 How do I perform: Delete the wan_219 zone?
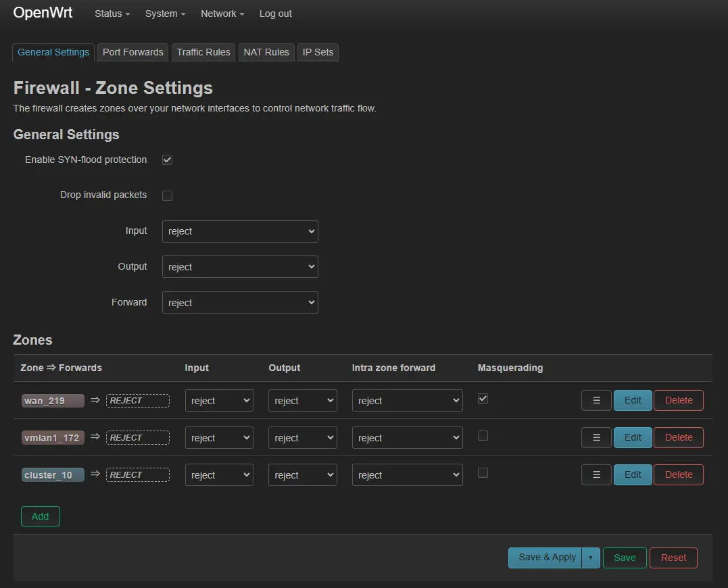click(679, 400)
